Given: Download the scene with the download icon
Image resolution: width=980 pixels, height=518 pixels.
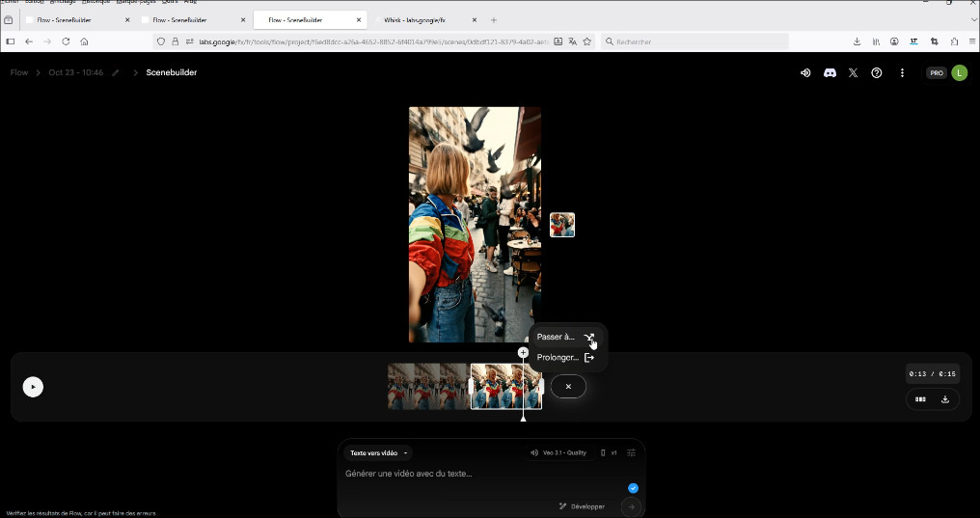Looking at the screenshot, I should [945, 399].
